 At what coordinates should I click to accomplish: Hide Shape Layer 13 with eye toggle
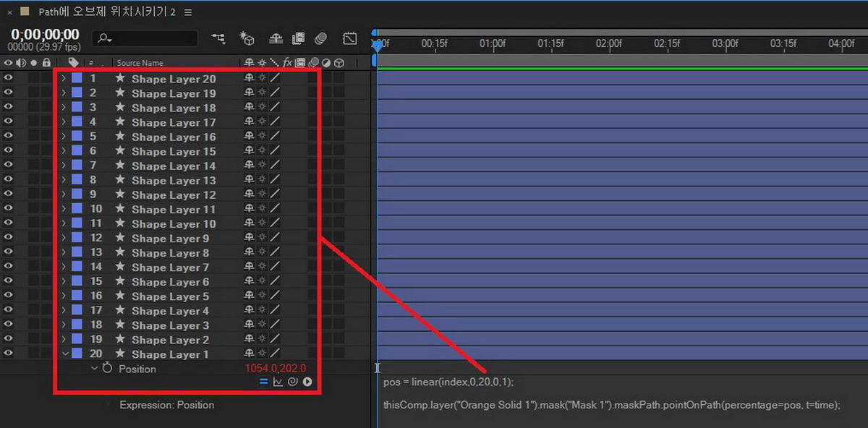click(x=9, y=180)
